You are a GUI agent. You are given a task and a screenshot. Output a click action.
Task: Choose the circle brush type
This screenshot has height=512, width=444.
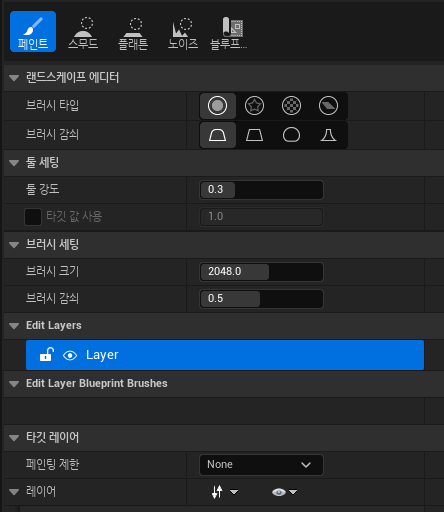(218, 106)
